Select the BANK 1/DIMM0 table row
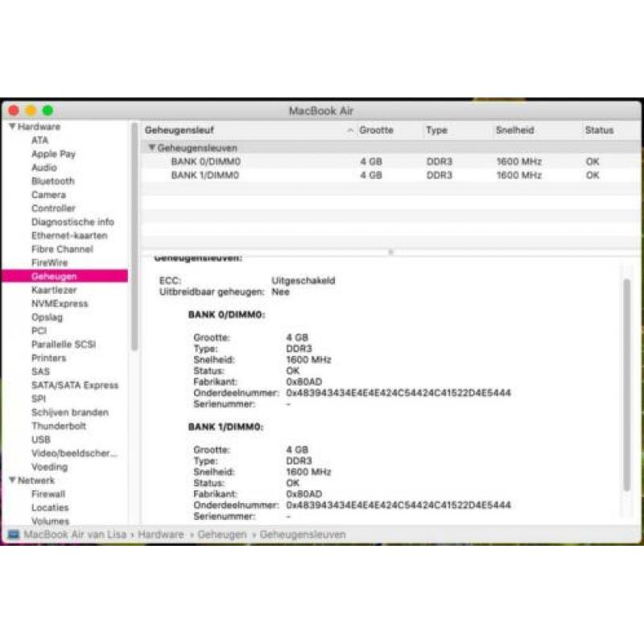644x644 pixels. [390, 175]
